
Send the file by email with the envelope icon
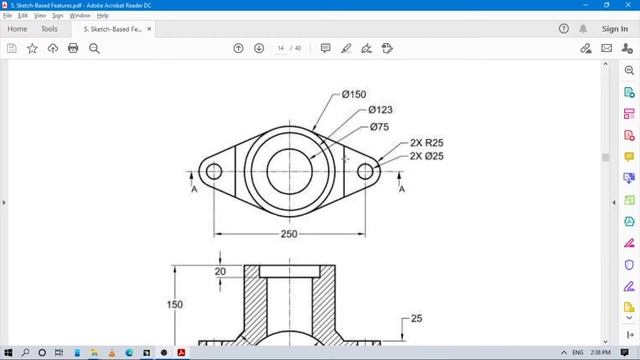(x=607, y=48)
